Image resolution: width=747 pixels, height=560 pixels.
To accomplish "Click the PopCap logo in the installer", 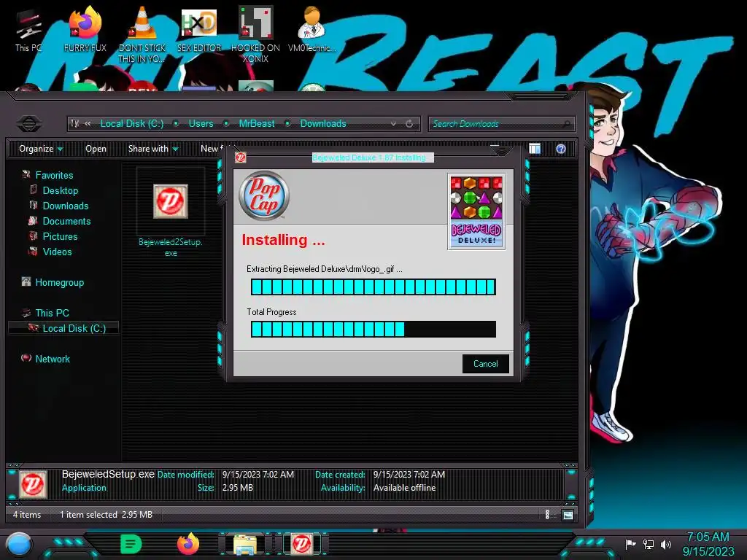I will point(264,195).
